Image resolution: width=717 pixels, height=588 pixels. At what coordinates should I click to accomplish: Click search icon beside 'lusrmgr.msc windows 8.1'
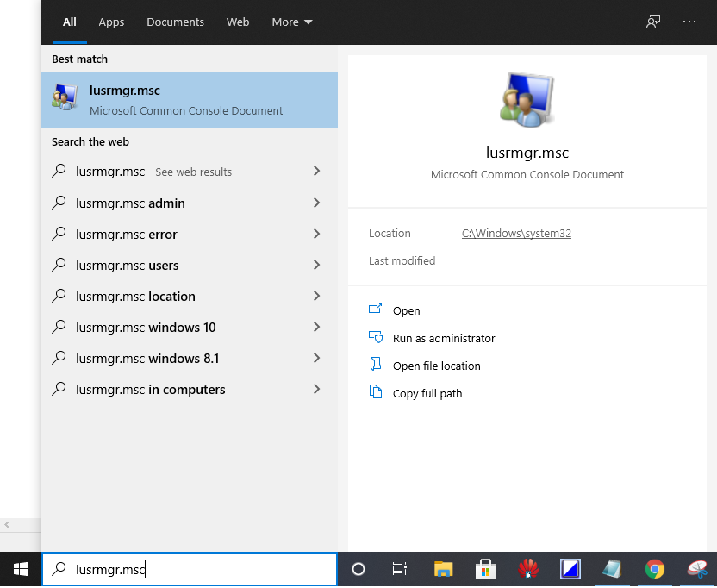tap(59, 358)
